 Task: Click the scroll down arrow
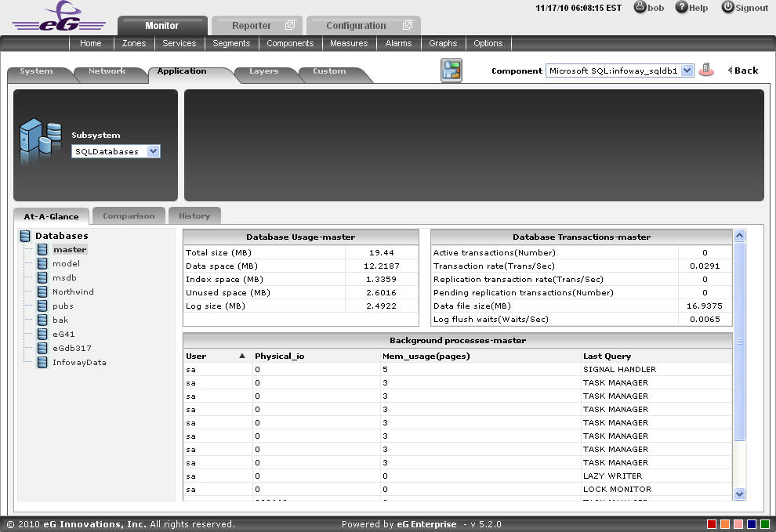click(x=740, y=494)
